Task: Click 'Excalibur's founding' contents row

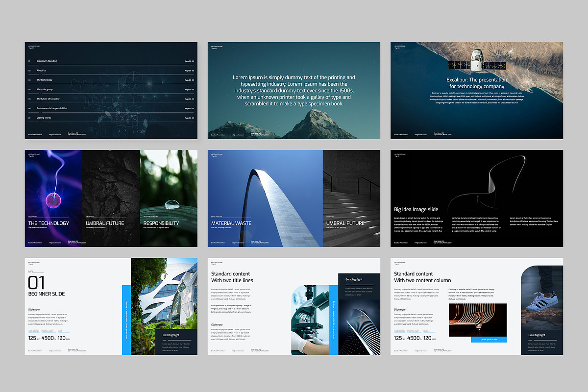Action: [x=111, y=61]
